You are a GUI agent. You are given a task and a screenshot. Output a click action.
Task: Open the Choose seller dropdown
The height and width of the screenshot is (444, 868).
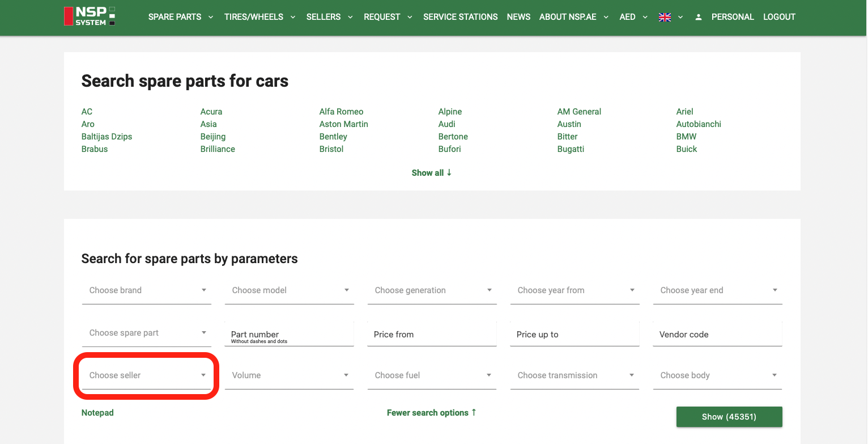(x=147, y=375)
